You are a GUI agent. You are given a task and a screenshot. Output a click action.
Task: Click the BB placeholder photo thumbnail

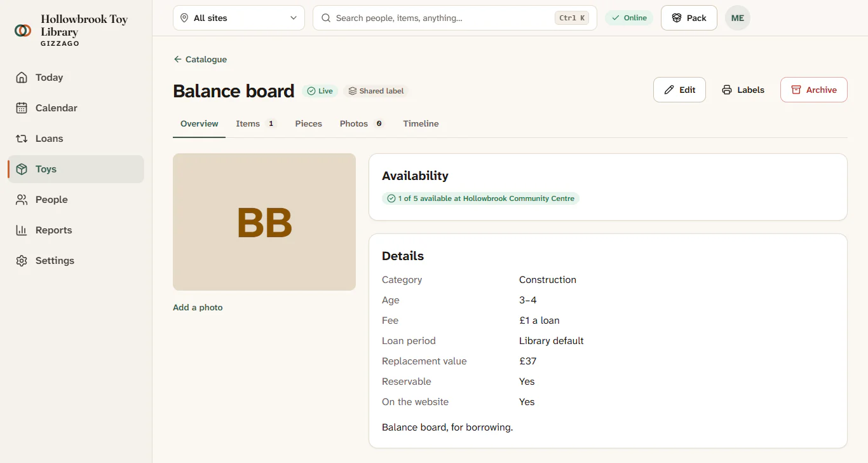(x=264, y=222)
